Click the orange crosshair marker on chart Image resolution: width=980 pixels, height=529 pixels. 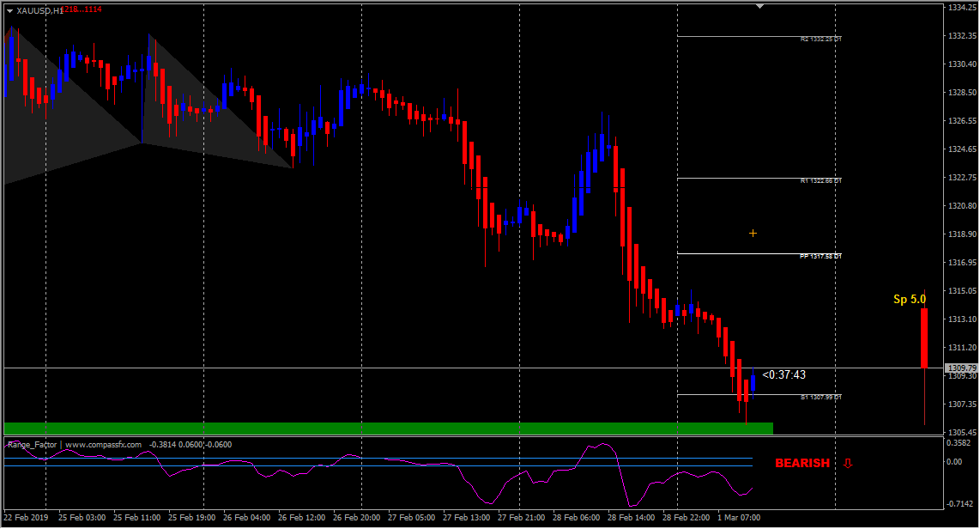coord(753,234)
